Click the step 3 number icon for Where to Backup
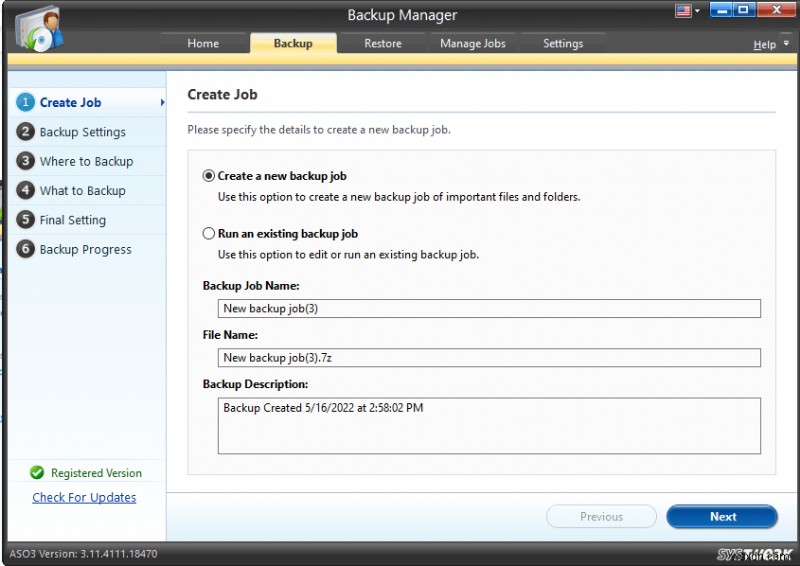The height and width of the screenshot is (566, 800). [x=25, y=161]
